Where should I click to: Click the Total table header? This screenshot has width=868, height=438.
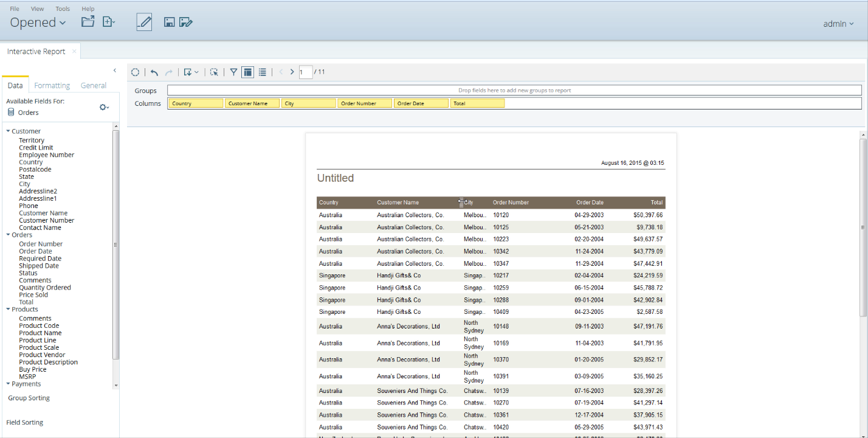pyautogui.click(x=656, y=203)
